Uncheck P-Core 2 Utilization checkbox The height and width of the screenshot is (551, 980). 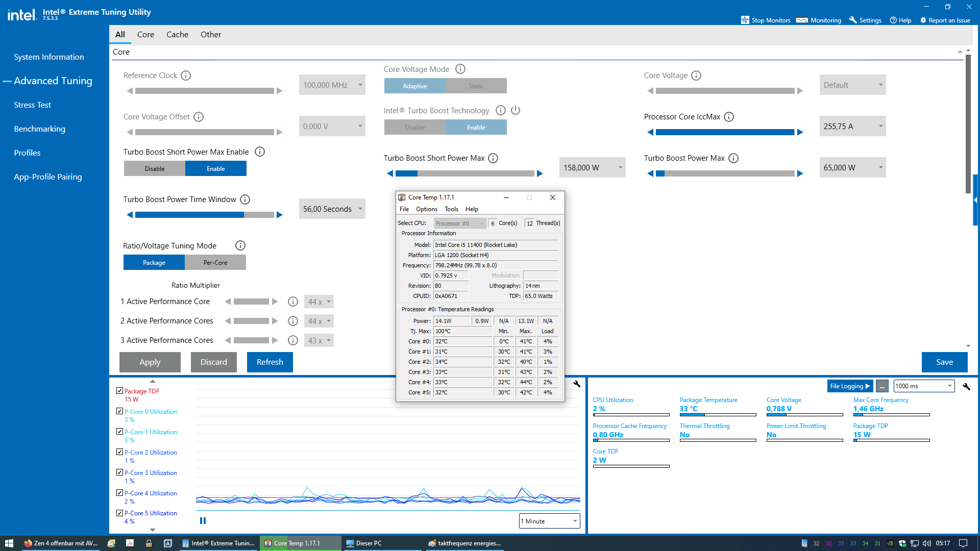coord(119,452)
